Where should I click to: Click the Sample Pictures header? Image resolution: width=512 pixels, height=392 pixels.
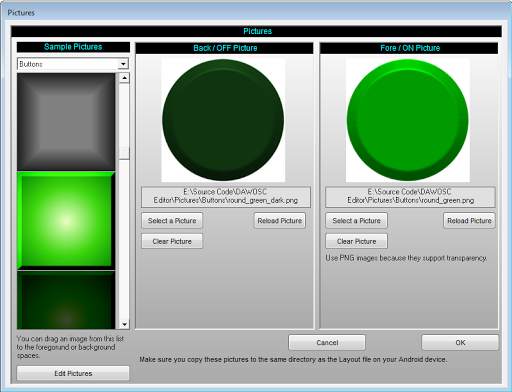pos(73,47)
